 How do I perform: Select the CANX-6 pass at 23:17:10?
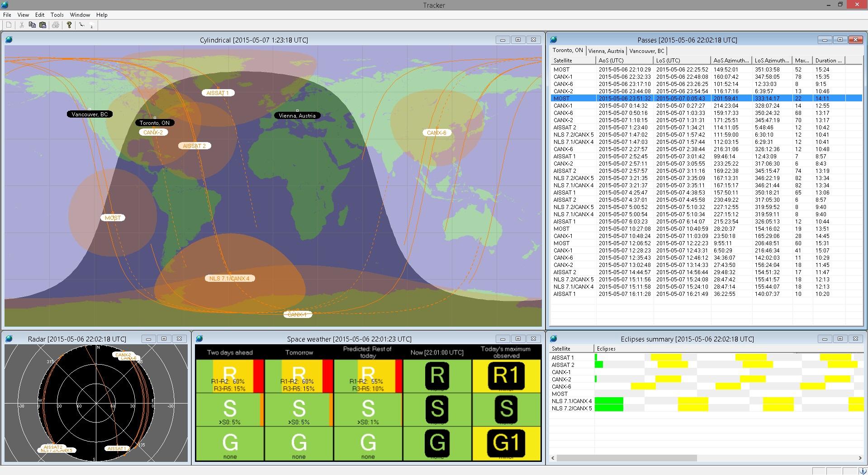pos(706,84)
